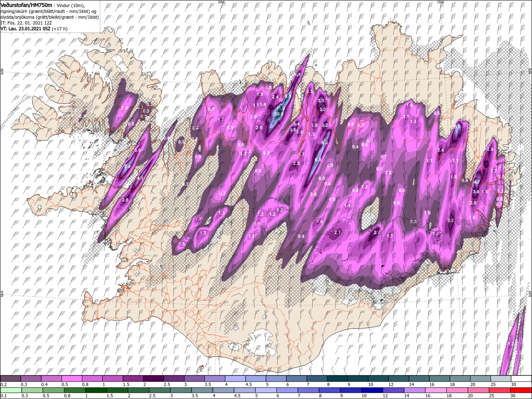532x399 pixels.
Task: Click the 'VT: Lau. 23.01.2021 05Z' valid time
Action: pyautogui.click(x=25, y=29)
